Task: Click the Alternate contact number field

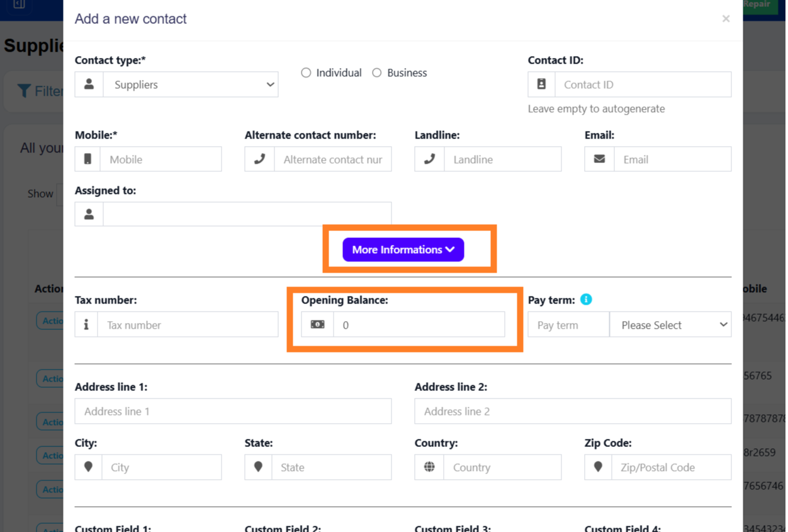Action: pyautogui.click(x=332, y=159)
